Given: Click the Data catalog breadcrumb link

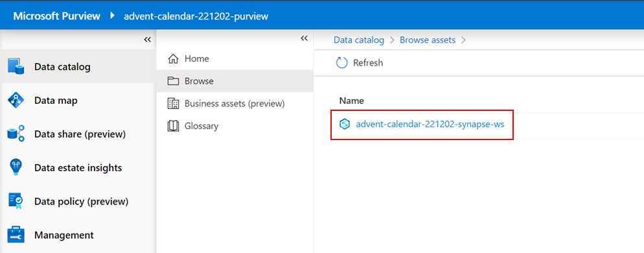Looking at the screenshot, I should (x=359, y=40).
